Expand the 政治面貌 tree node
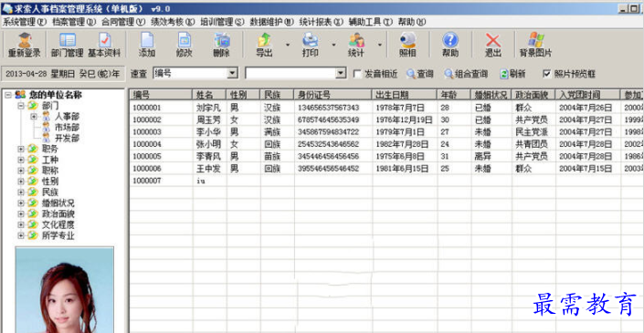Image resolution: width=644 pixels, height=333 pixels. (x=20, y=214)
